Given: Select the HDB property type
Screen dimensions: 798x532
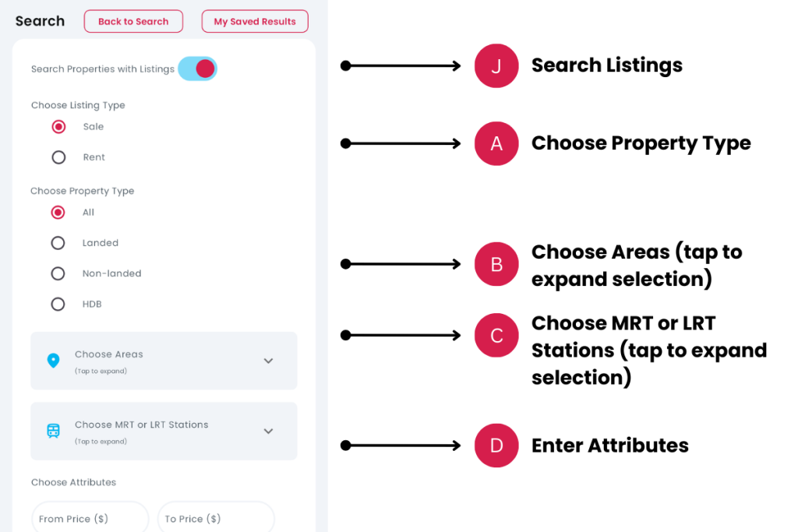Looking at the screenshot, I should 58,304.
